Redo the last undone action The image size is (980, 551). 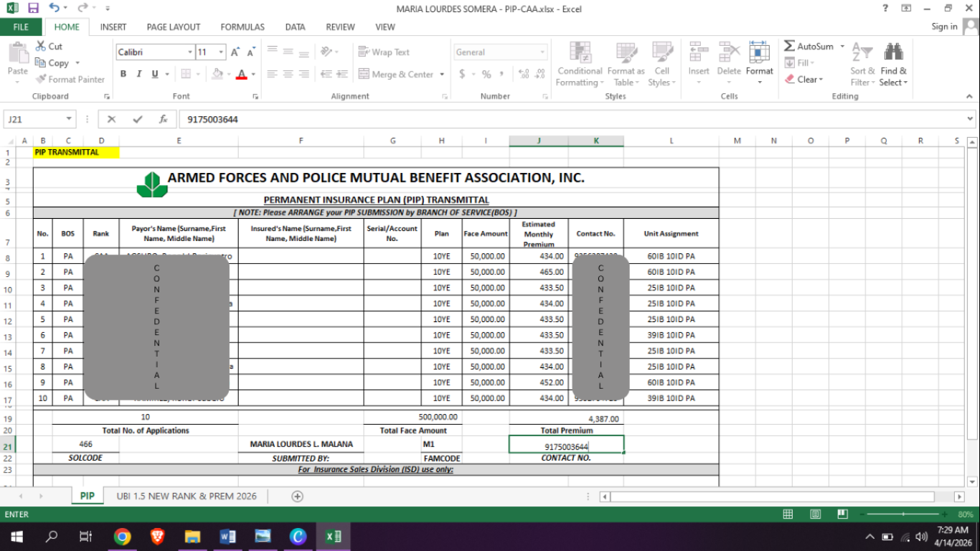[x=83, y=8]
